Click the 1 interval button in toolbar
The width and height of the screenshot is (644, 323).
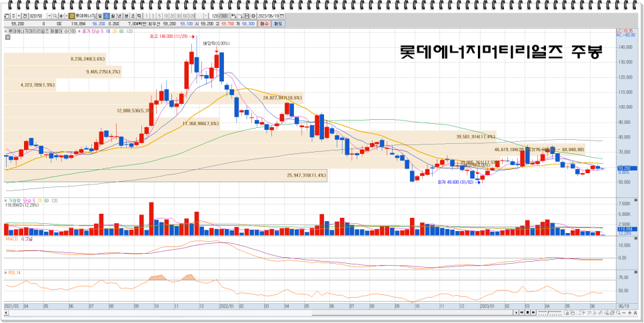click(x=146, y=16)
